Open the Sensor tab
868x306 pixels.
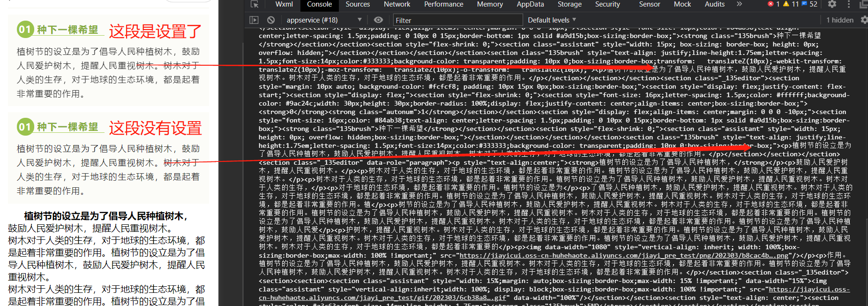[649, 4]
